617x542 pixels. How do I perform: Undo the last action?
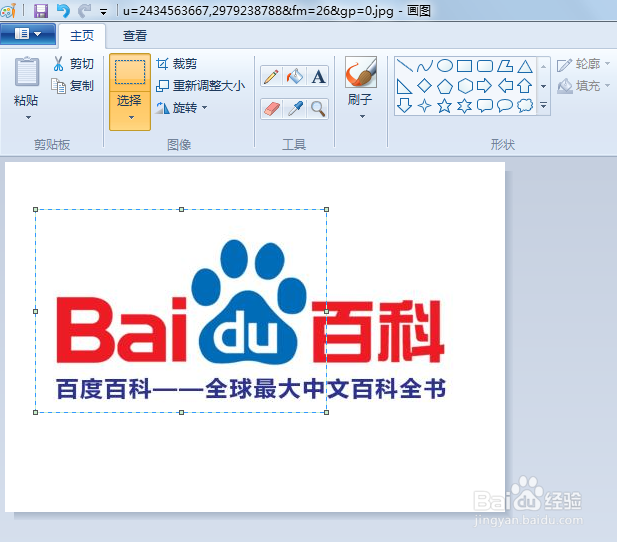(63, 11)
